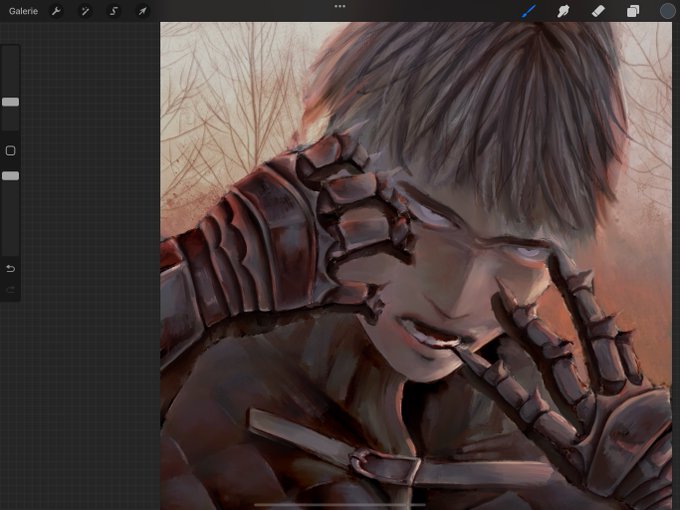Tap the square modify button in sidebar
Screen dimensions: 680x510
pyautogui.click(x=10, y=150)
